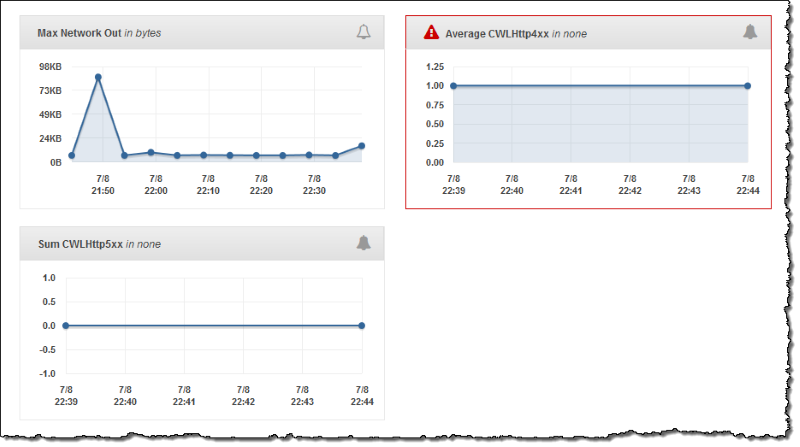Click the 1.25 y-axis label in CWLHttp4xx
This screenshot has height=447, width=800.
[x=434, y=67]
